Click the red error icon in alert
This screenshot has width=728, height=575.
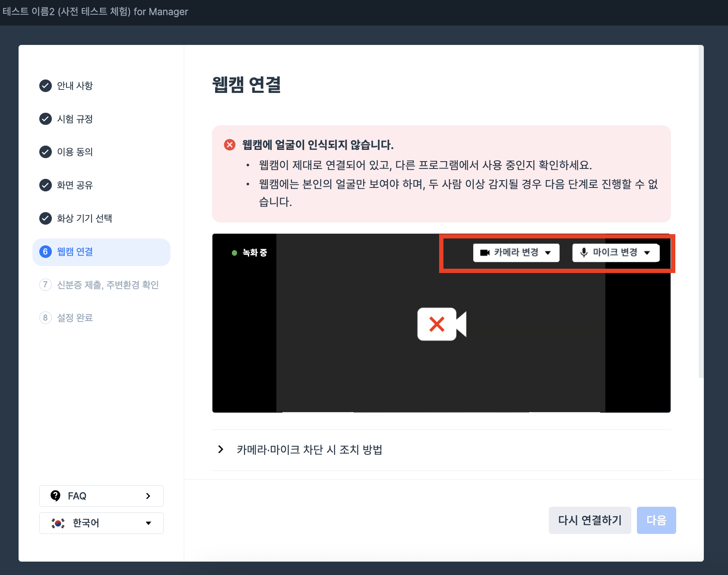tap(230, 145)
